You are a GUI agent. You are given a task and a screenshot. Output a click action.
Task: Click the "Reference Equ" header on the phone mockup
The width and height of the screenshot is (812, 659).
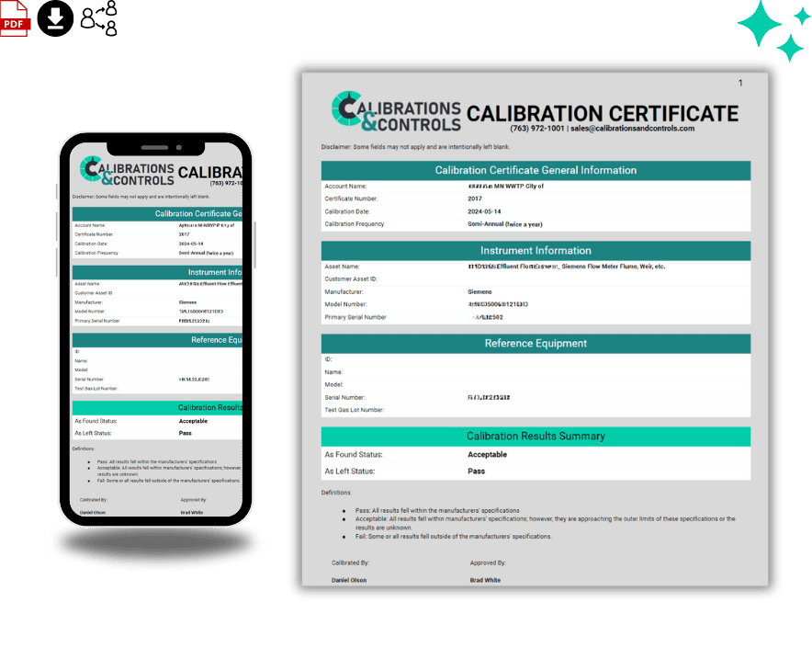(x=157, y=340)
